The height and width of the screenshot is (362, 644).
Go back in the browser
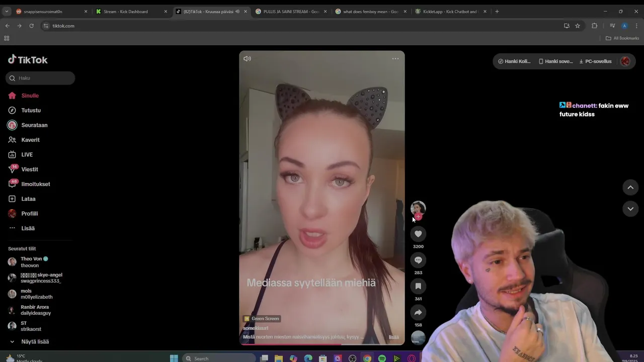click(x=7, y=26)
